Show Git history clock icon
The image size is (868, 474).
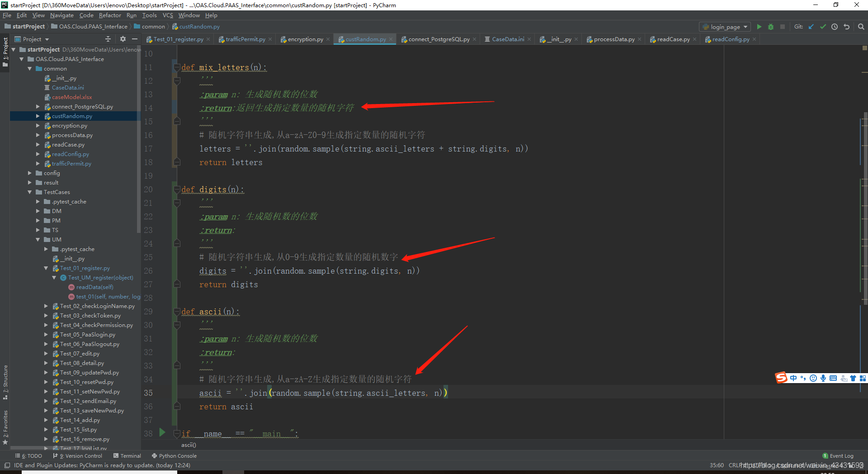point(835,27)
